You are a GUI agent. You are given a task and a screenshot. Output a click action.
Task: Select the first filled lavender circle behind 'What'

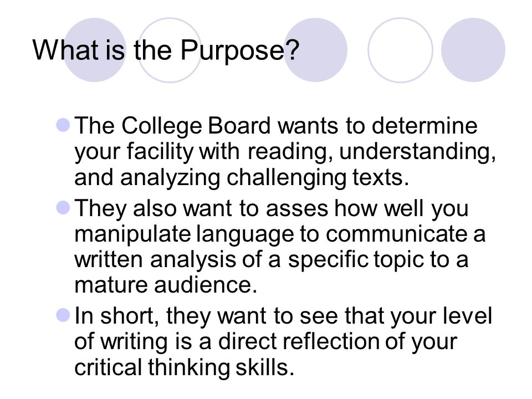95,50
